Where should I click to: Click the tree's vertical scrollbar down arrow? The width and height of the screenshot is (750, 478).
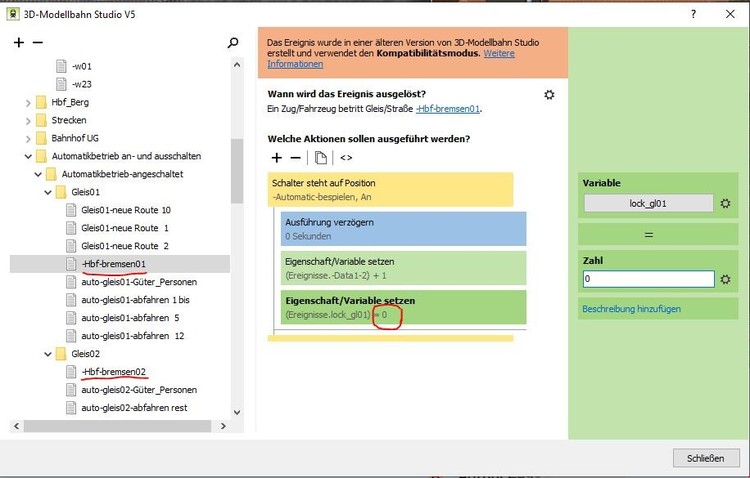(x=237, y=412)
